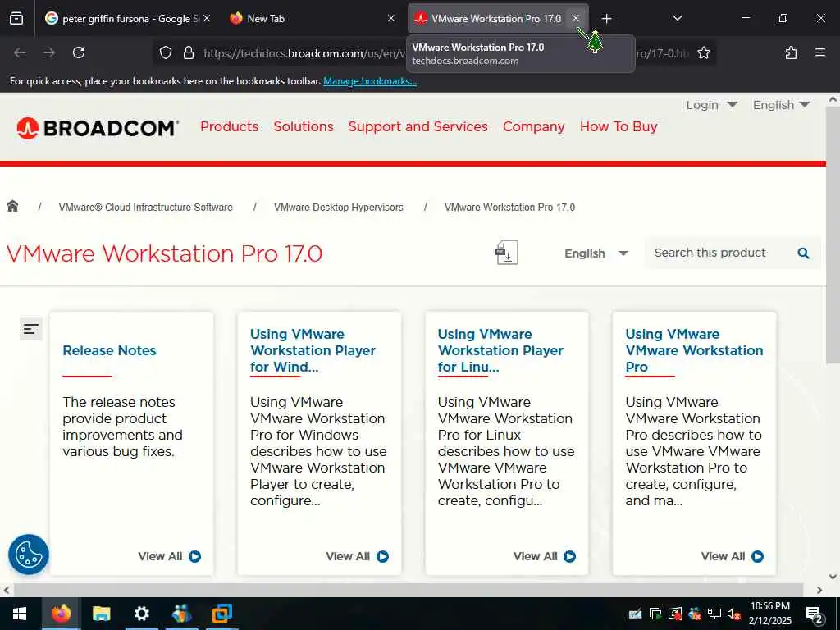The image size is (840, 630).
Task: Go to home via breadcrumb house icon
Action: 12,206
